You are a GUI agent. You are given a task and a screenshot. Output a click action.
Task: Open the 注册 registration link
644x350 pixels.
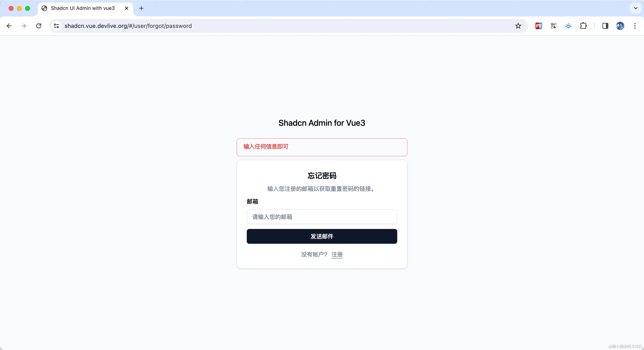pos(337,255)
